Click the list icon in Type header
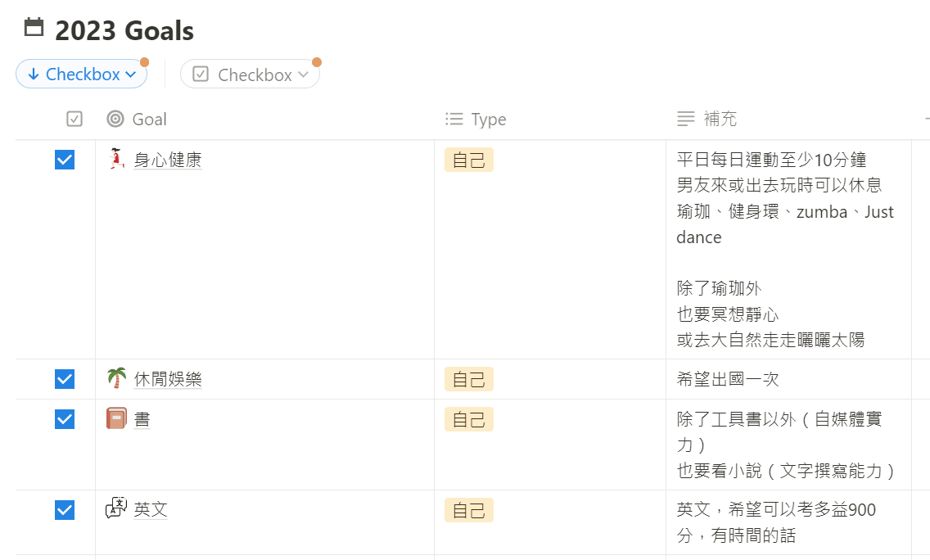This screenshot has width=930, height=560. click(454, 119)
